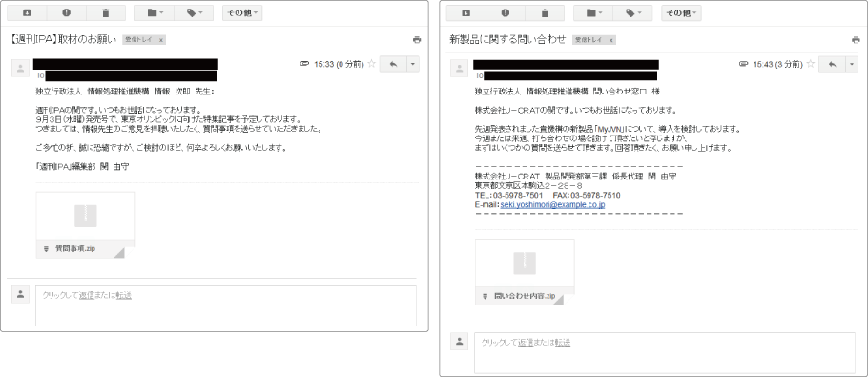This screenshot has height=378, width=868.
Task: Remove 受信トレイ label from left email
Action: pyautogui.click(x=161, y=40)
